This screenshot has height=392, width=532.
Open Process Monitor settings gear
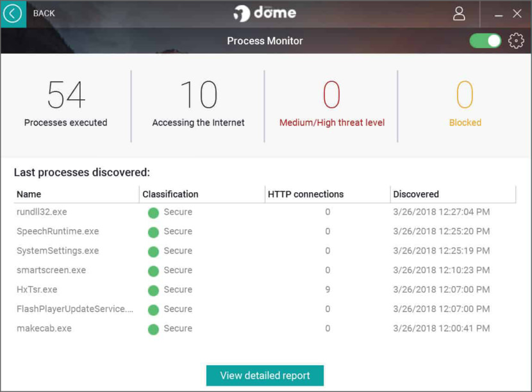[516, 41]
